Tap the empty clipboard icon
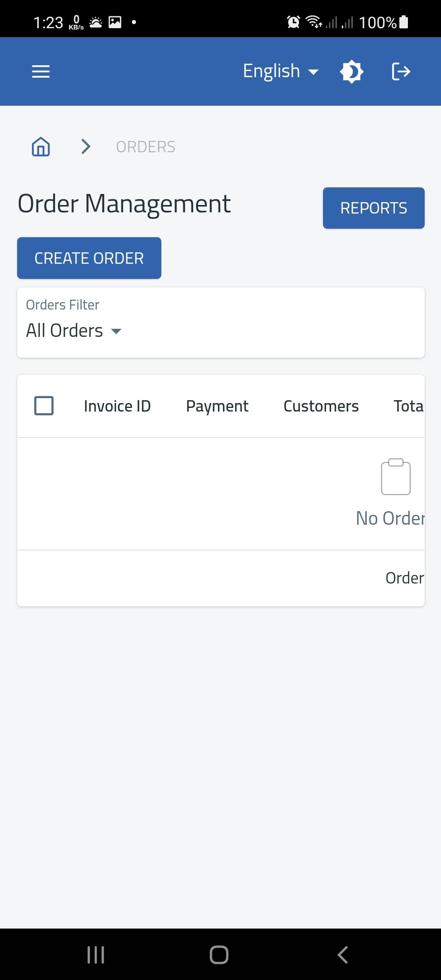Viewport: 441px width, 980px height. point(396,477)
